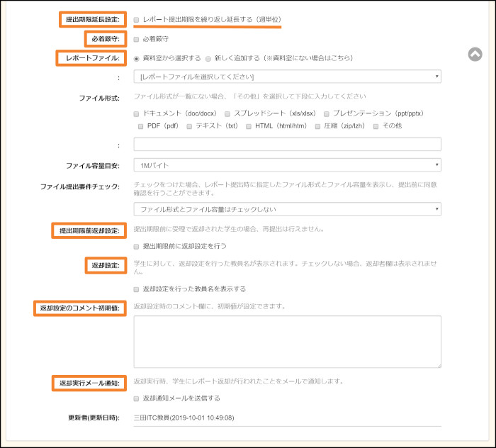Click the return comment default textarea
This screenshot has width=496, height=448.
(287, 342)
